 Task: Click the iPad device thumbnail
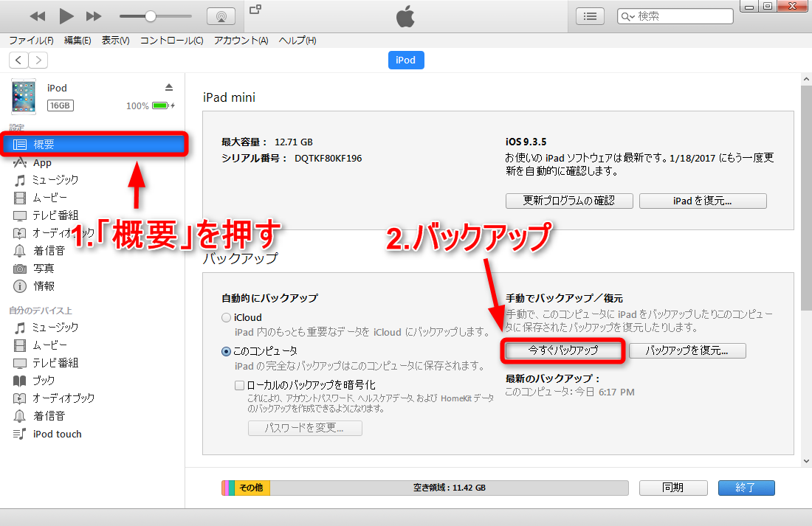point(24,97)
